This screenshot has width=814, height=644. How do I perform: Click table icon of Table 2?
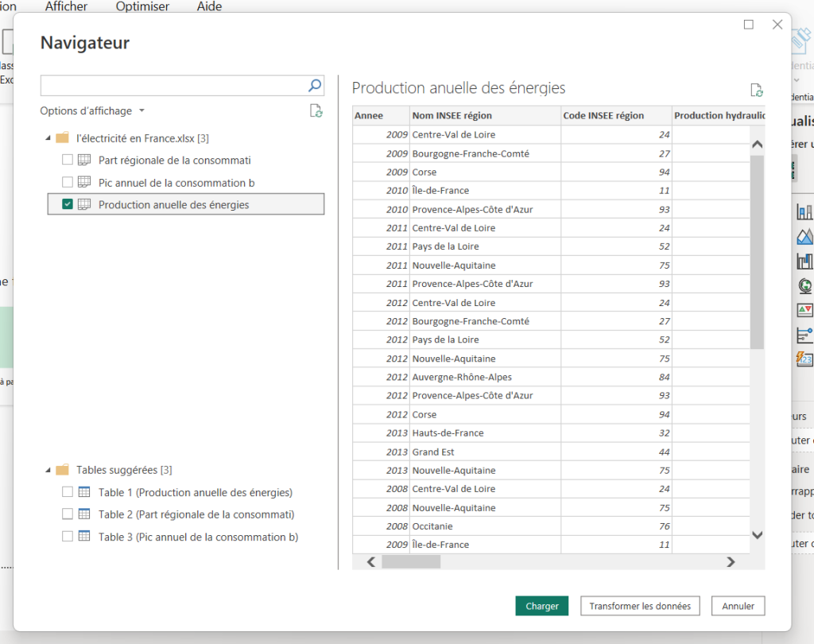tap(84, 514)
